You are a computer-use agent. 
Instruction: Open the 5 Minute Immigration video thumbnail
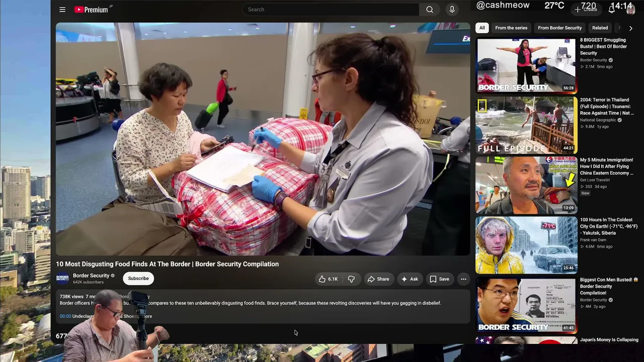[526, 185]
